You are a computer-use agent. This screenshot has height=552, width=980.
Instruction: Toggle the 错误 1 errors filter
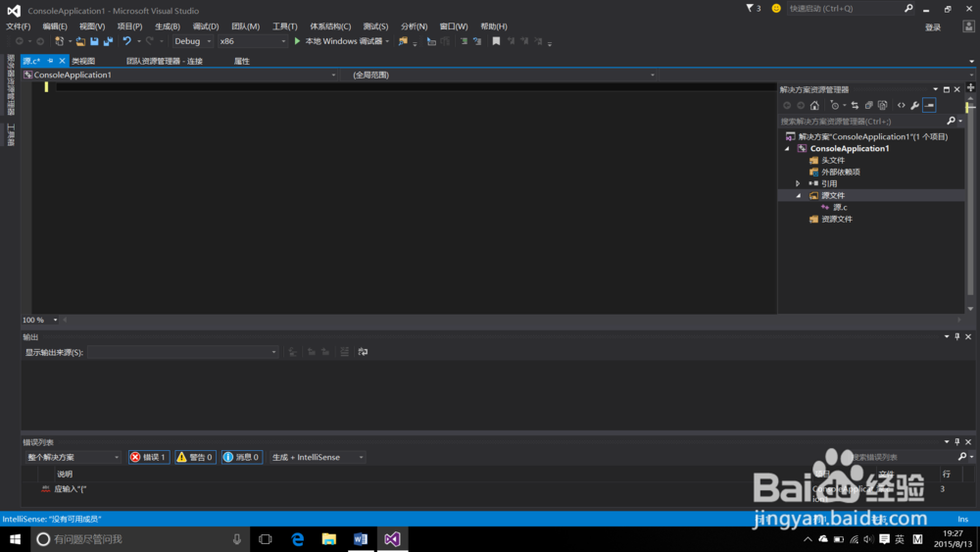pos(149,457)
